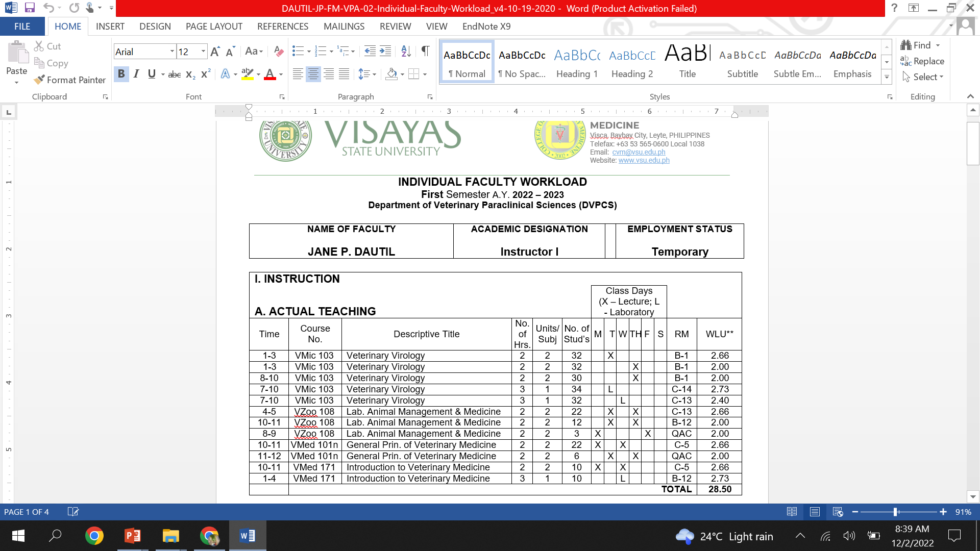Screen dimensions: 980x551
Task: Click the Strikethrough formatting icon
Action: pos(174,74)
